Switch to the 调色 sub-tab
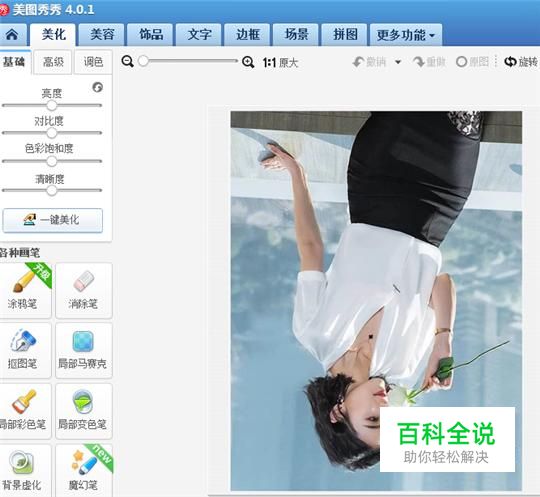 coord(93,62)
